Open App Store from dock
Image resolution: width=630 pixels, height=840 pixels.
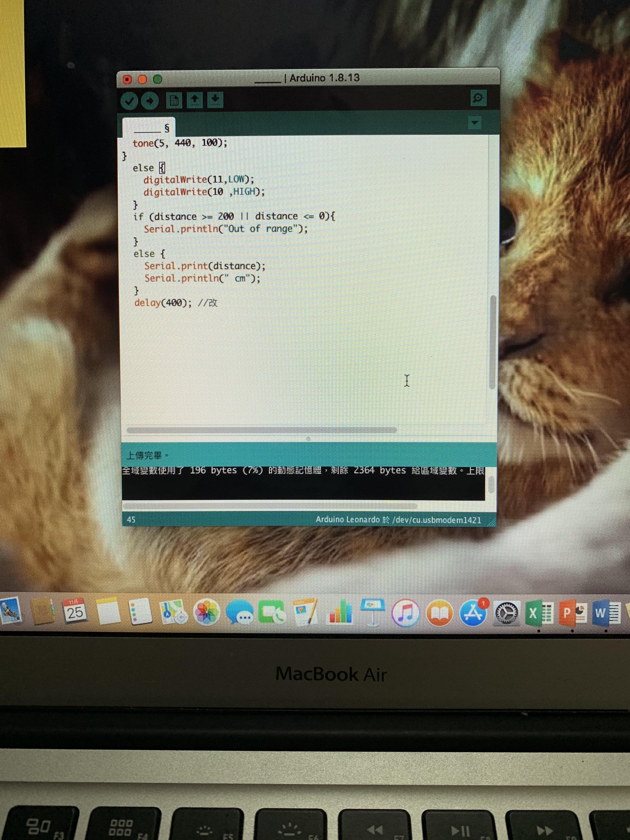[x=473, y=614]
